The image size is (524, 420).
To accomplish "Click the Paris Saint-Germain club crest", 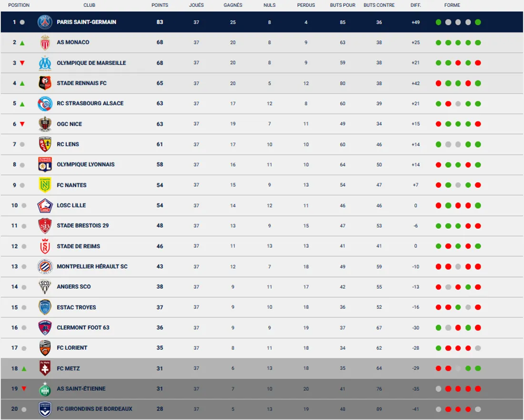I will point(45,22).
